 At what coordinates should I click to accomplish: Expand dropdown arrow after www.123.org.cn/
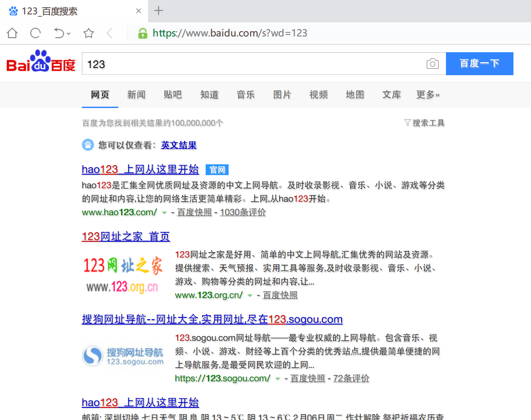tap(250, 296)
